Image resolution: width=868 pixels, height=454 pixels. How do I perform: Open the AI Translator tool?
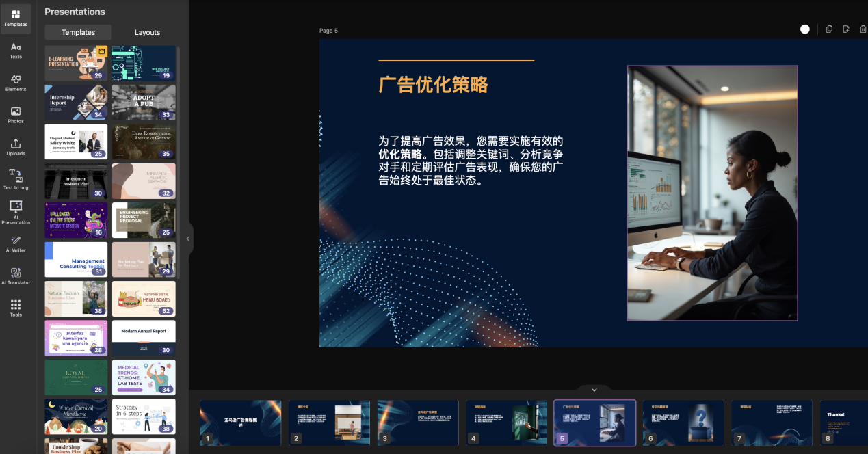pos(16,277)
